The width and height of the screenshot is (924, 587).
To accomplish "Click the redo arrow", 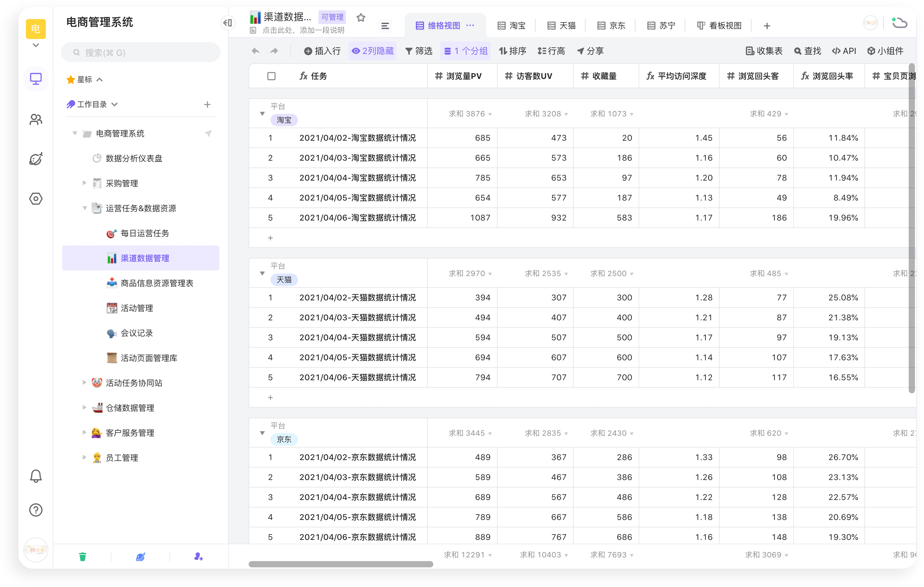I will tap(274, 51).
